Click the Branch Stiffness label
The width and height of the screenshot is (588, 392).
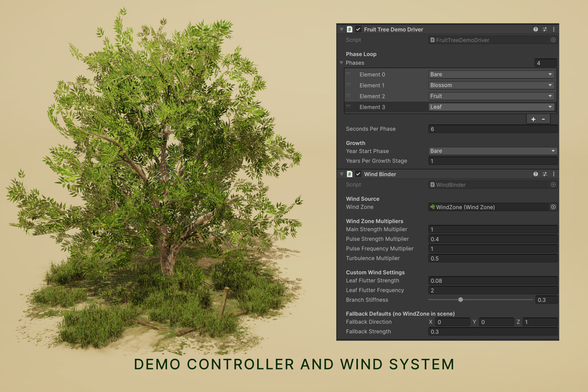[x=367, y=300]
